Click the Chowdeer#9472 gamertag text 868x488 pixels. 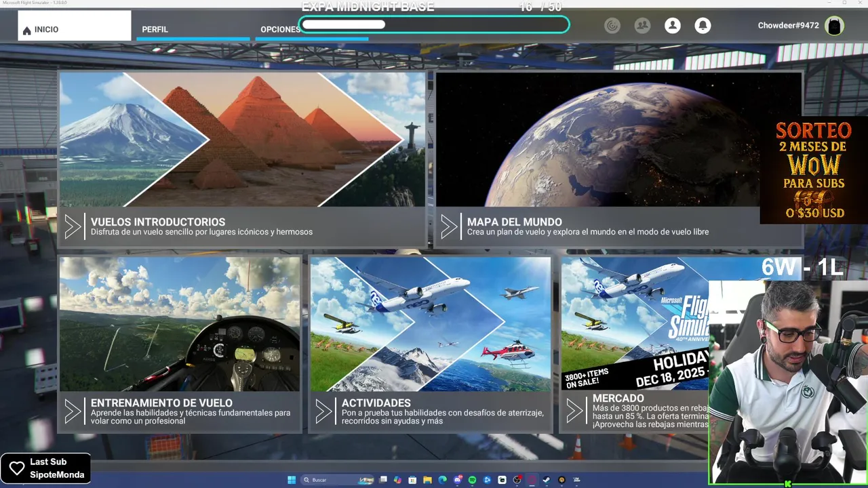[x=788, y=26]
